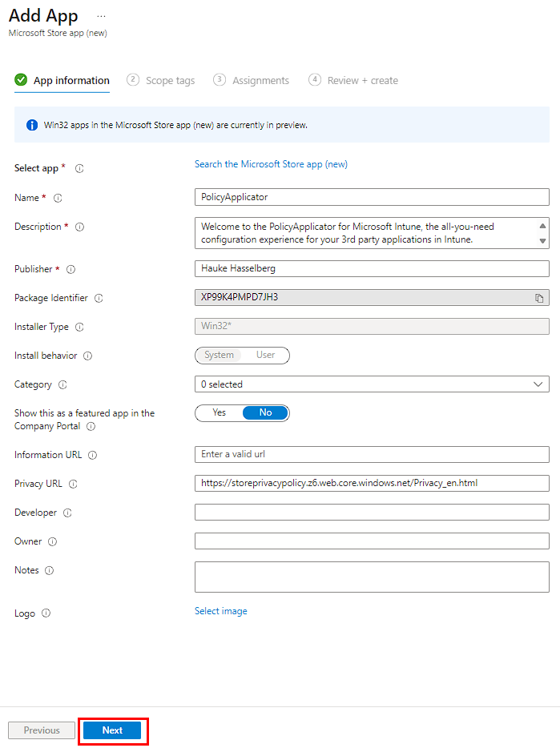The image size is (560, 748).
Task: Click into the Notes text area
Action: pyautogui.click(x=372, y=577)
